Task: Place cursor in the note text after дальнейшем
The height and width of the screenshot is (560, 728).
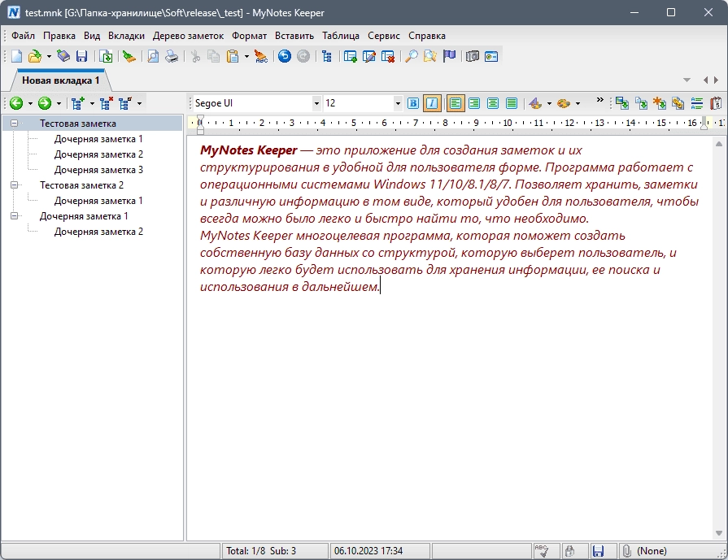Action: 380,287
